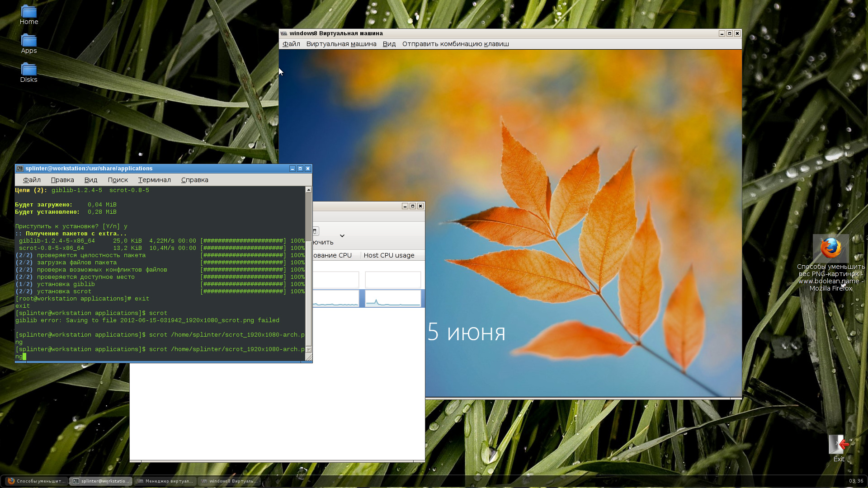Click the Host CPU usage column header
The width and height of the screenshot is (868, 488).
click(389, 255)
